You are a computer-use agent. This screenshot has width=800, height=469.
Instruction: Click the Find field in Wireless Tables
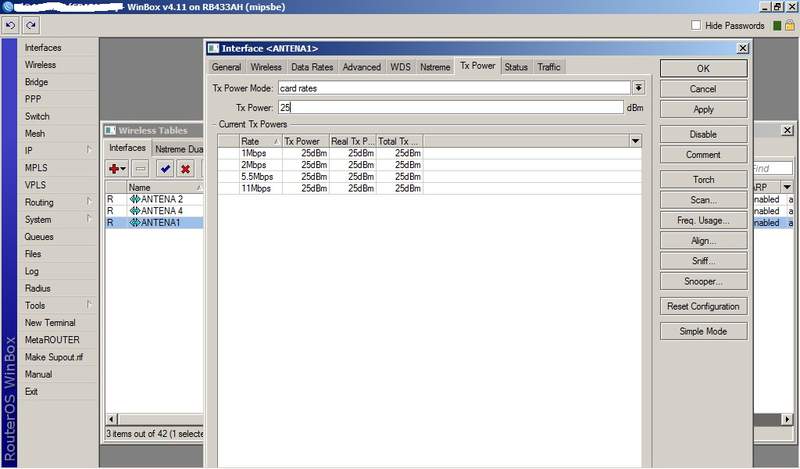click(x=772, y=168)
